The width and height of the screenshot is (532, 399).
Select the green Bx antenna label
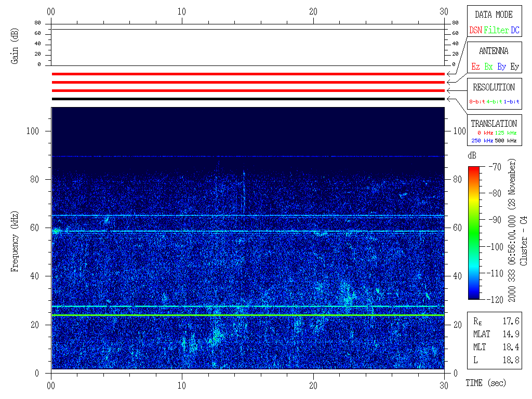(488, 66)
